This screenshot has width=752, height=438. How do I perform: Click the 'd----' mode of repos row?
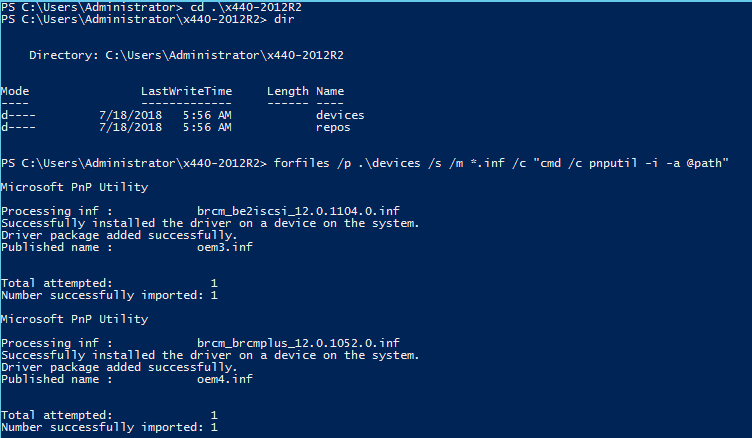[x=17, y=127]
